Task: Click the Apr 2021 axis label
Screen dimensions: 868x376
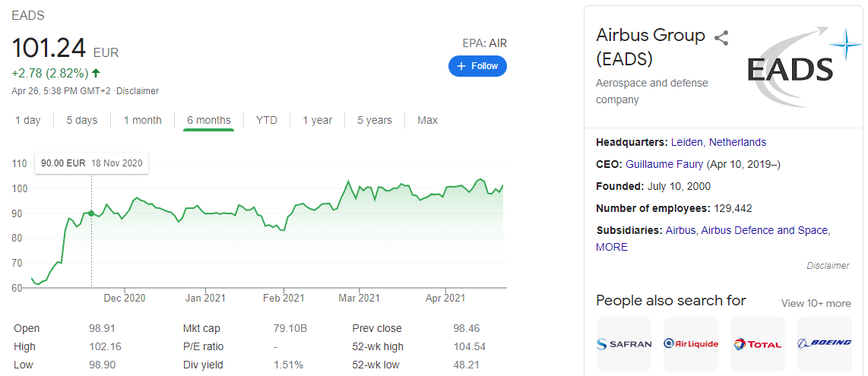Action: [445, 298]
